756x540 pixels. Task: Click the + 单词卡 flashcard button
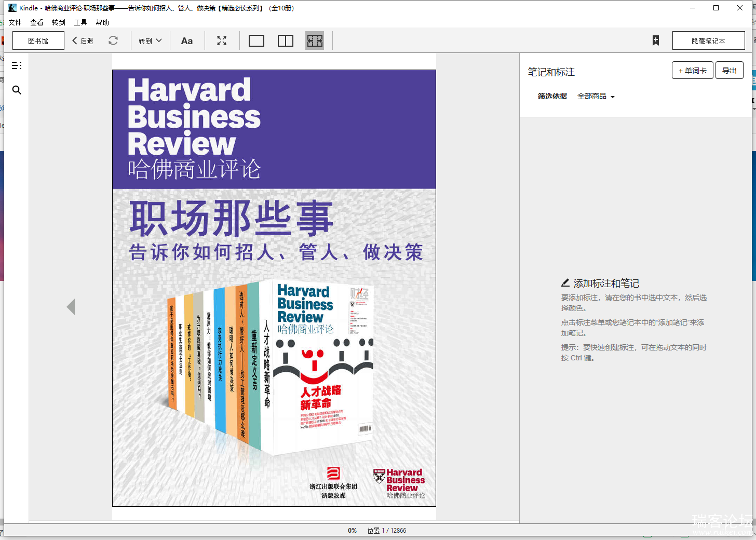click(x=693, y=70)
